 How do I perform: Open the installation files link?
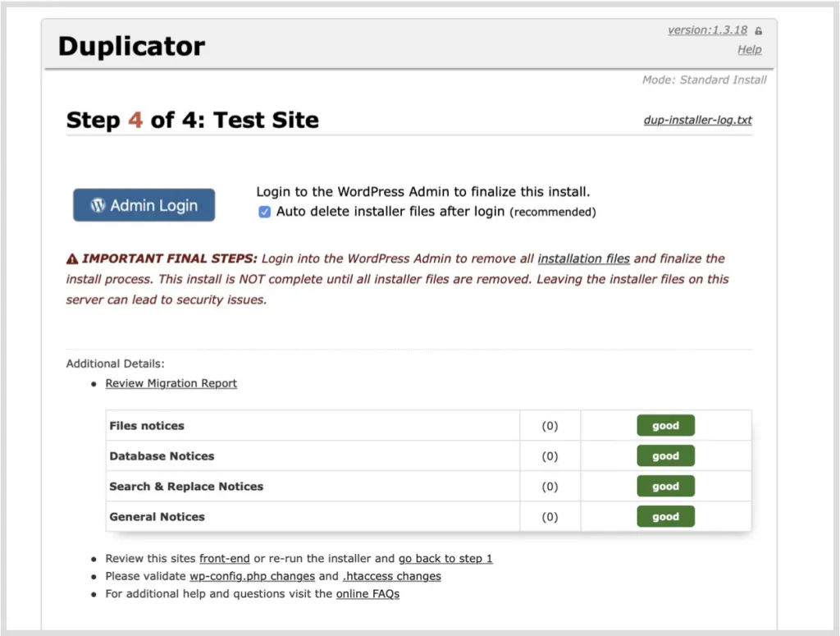tap(584, 258)
